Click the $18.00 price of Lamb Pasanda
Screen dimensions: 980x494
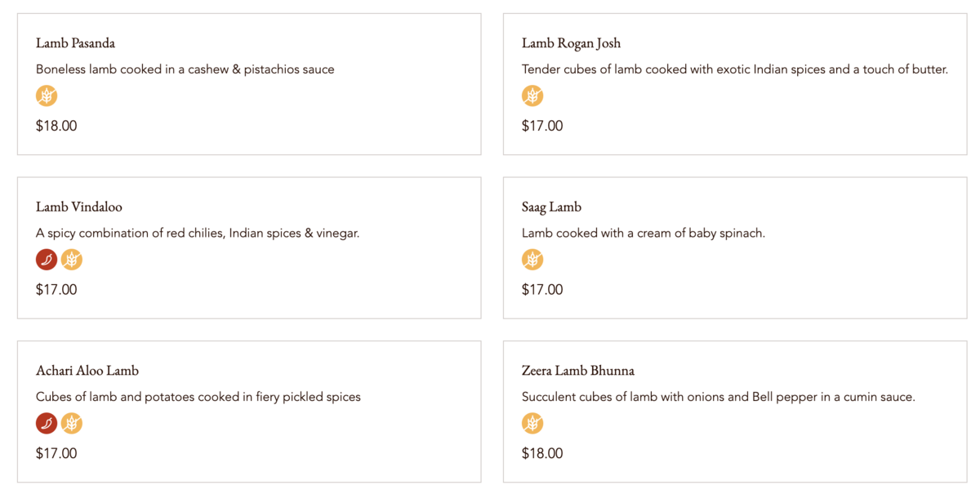click(56, 126)
